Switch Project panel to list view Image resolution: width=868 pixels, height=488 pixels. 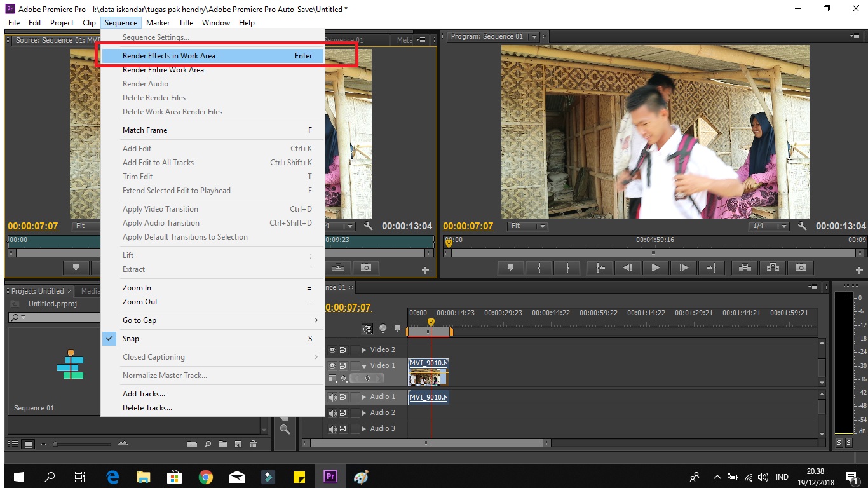point(13,444)
